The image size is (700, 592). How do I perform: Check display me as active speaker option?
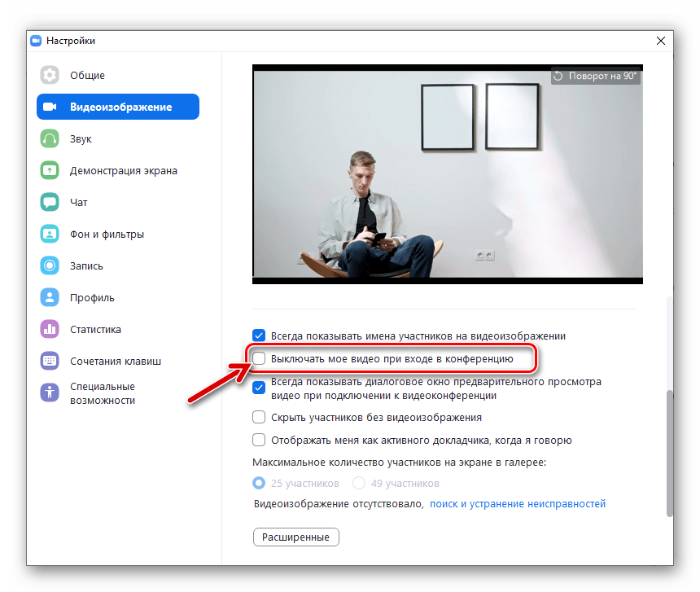point(259,440)
